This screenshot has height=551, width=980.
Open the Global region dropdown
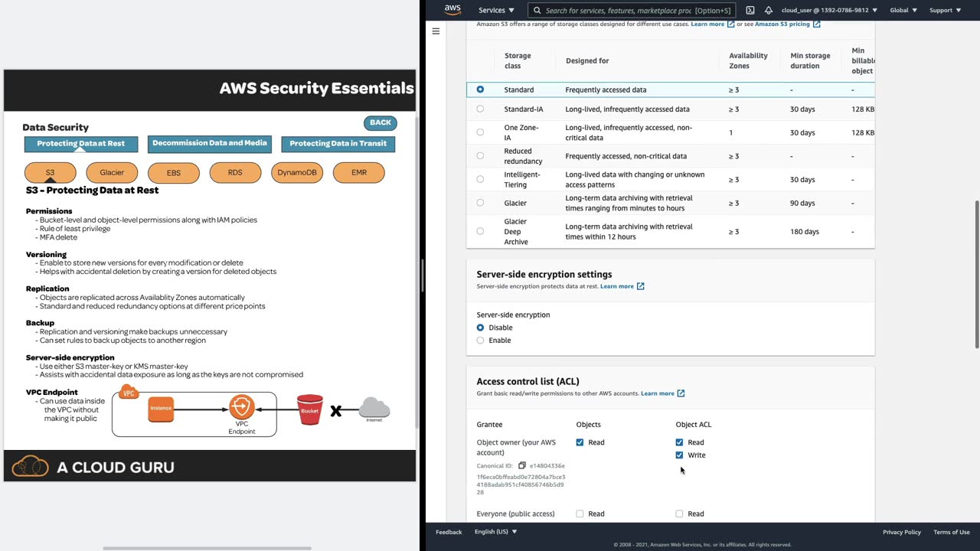coord(903,11)
